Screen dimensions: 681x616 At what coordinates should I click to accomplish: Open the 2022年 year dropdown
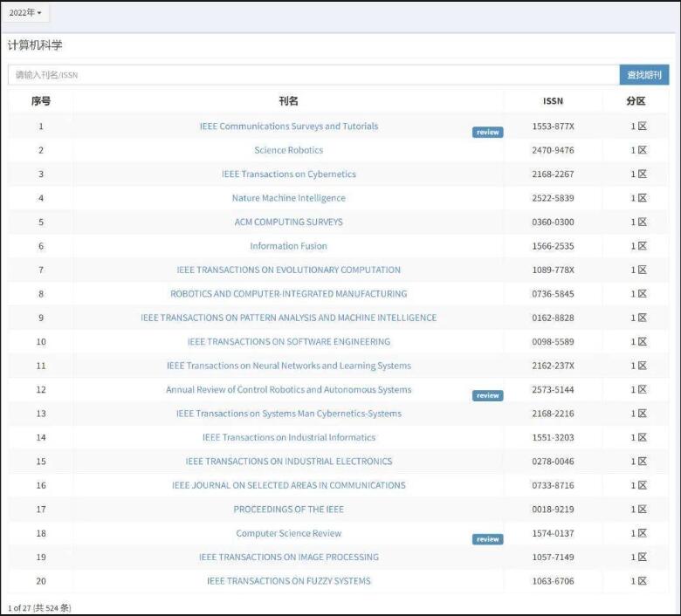pyautogui.click(x=25, y=13)
